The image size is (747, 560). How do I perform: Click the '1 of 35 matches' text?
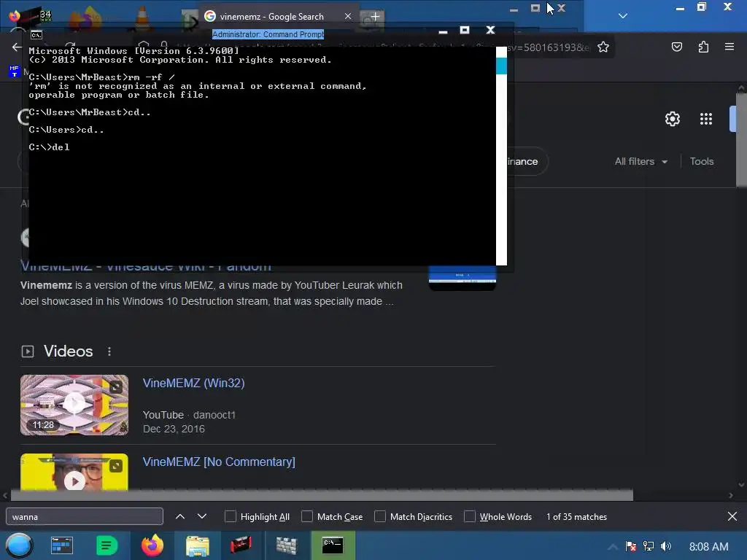click(x=576, y=517)
